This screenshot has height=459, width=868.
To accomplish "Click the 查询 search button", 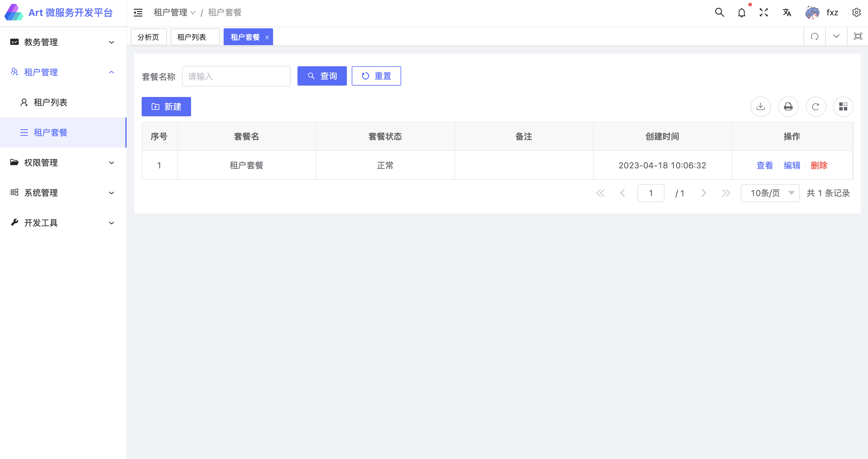I will click(x=322, y=76).
